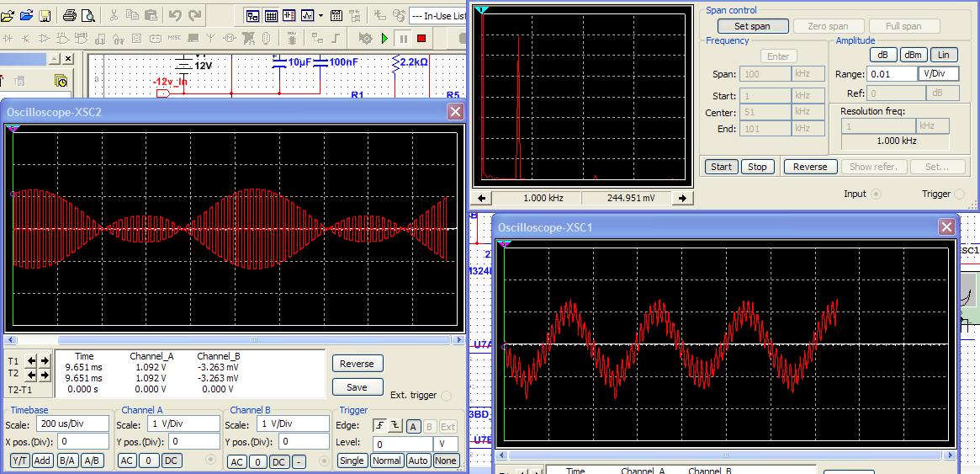The height and width of the screenshot is (474, 980).
Task: Click the Redo arrow icon
Action: pos(195,16)
